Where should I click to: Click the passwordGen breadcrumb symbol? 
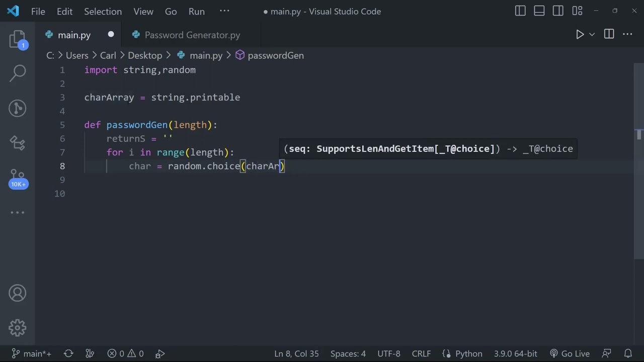point(275,55)
